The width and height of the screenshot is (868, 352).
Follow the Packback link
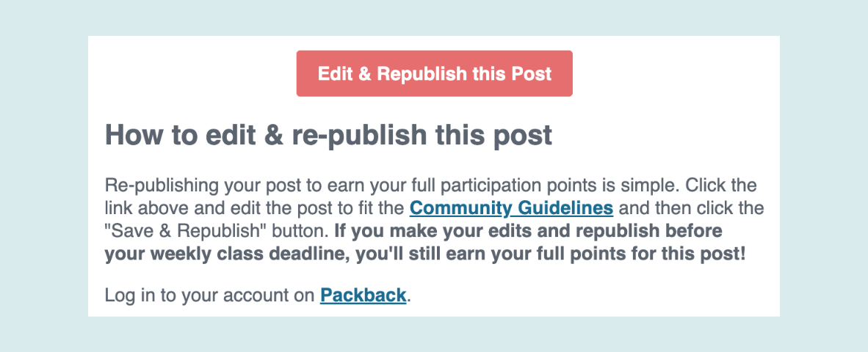pyautogui.click(x=364, y=295)
